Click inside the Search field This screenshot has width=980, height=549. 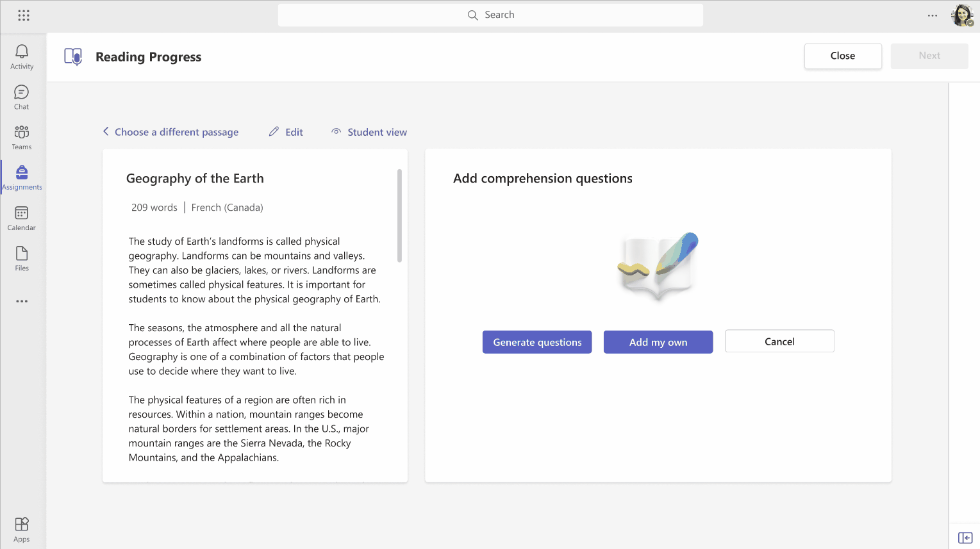[x=490, y=14]
